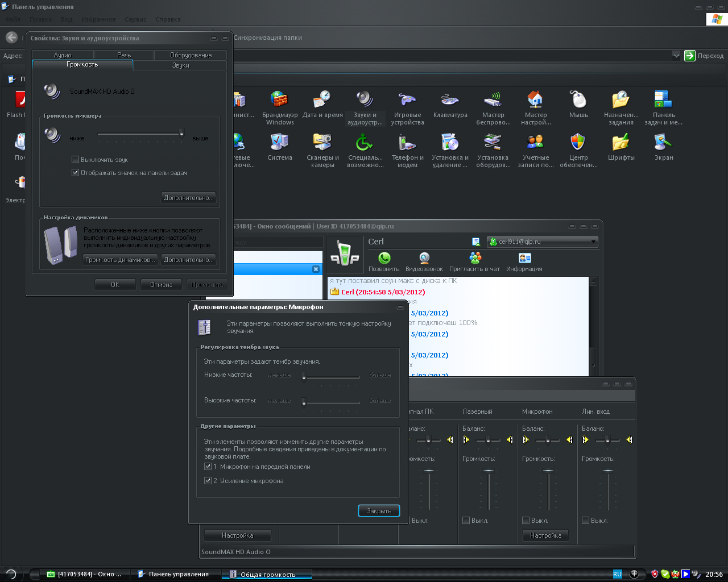Click Call icon in QIP chat
This screenshot has width=728, height=582.
[384, 262]
